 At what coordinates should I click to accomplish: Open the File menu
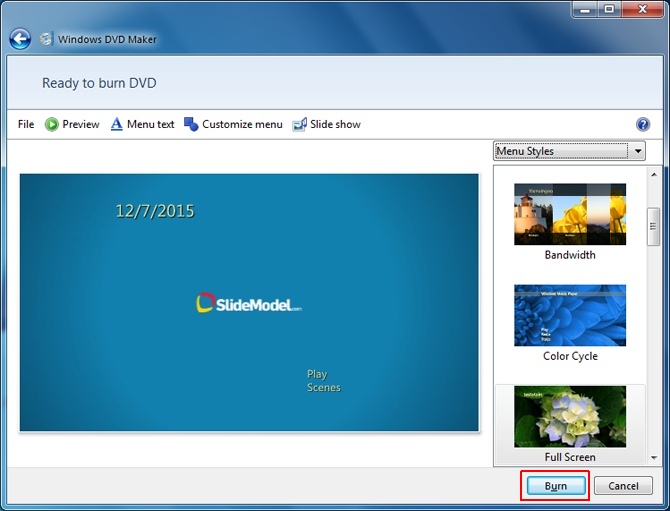[26, 124]
